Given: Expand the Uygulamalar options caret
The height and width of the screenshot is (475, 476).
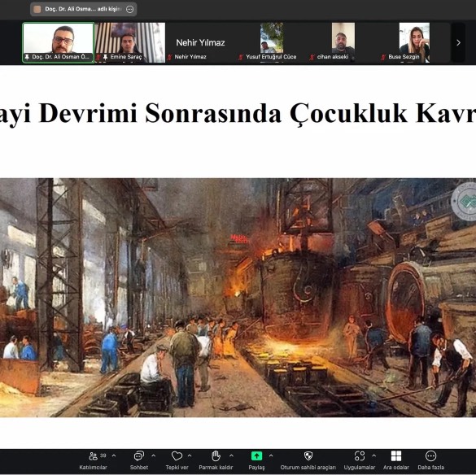Looking at the screenshot, I should coord(373,455).
